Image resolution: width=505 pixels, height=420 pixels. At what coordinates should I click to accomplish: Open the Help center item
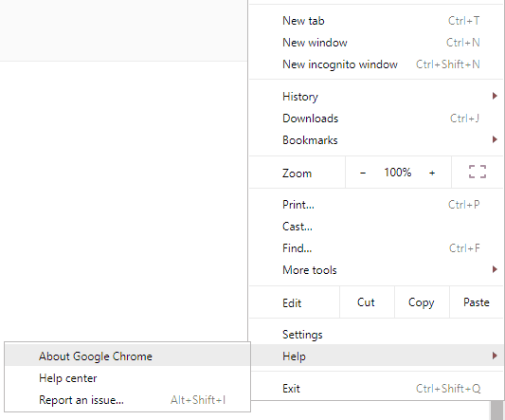128,378
